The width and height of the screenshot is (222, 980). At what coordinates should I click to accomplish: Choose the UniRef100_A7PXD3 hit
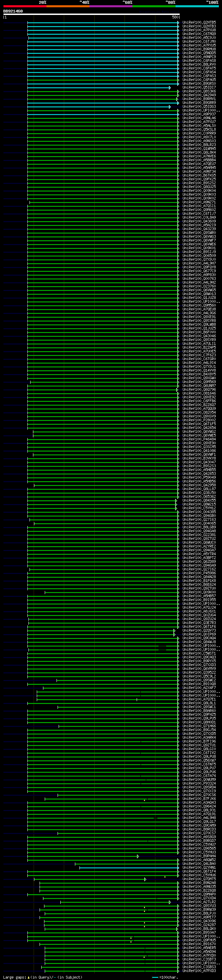point(199,971)
